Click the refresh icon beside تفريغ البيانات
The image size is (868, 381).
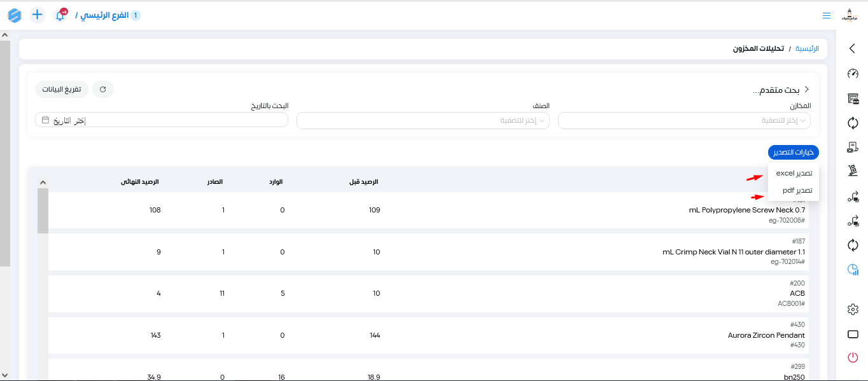[x=103, y=90]
